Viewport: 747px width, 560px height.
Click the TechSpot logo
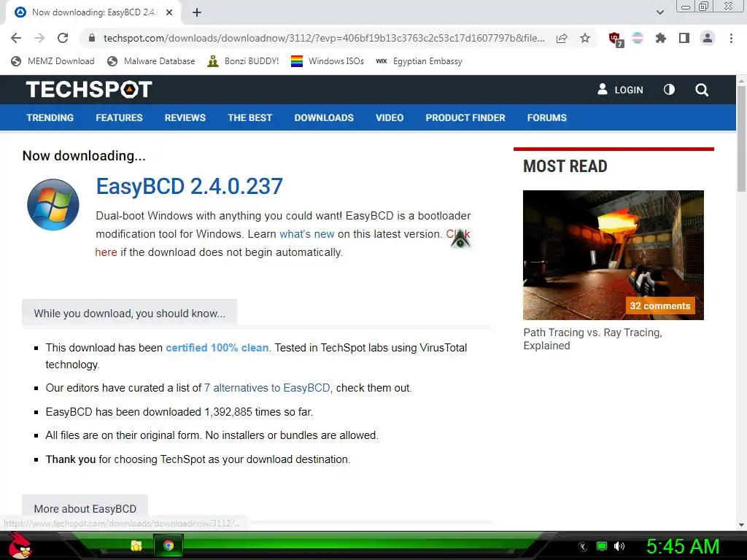tap(89, 90)
